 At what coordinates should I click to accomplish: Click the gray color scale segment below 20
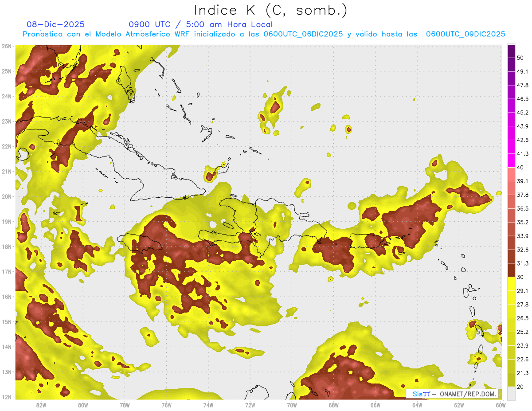(x=511, y=393)
